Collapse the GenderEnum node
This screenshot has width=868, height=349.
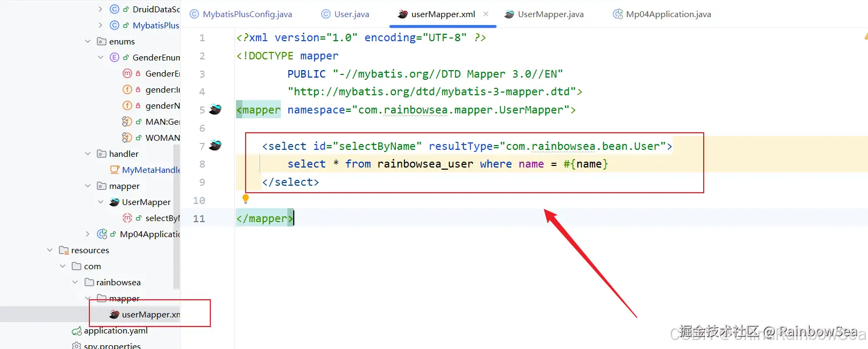(101, 57)
